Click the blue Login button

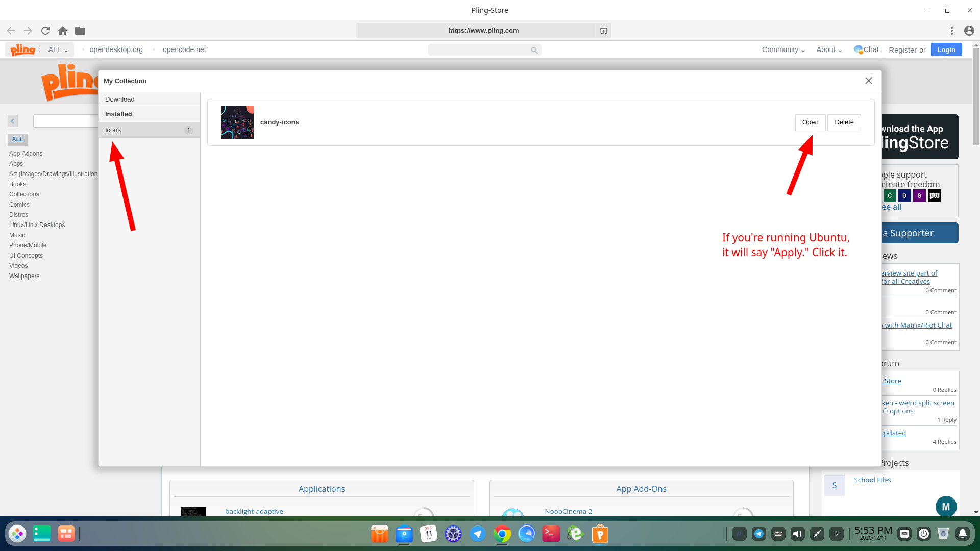click(x=946, y=49)
